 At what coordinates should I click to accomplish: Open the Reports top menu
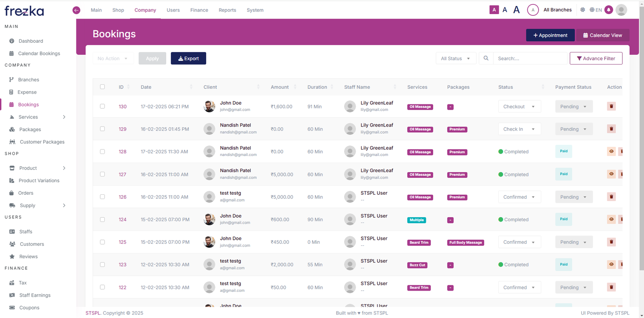[x=227, y=10]
